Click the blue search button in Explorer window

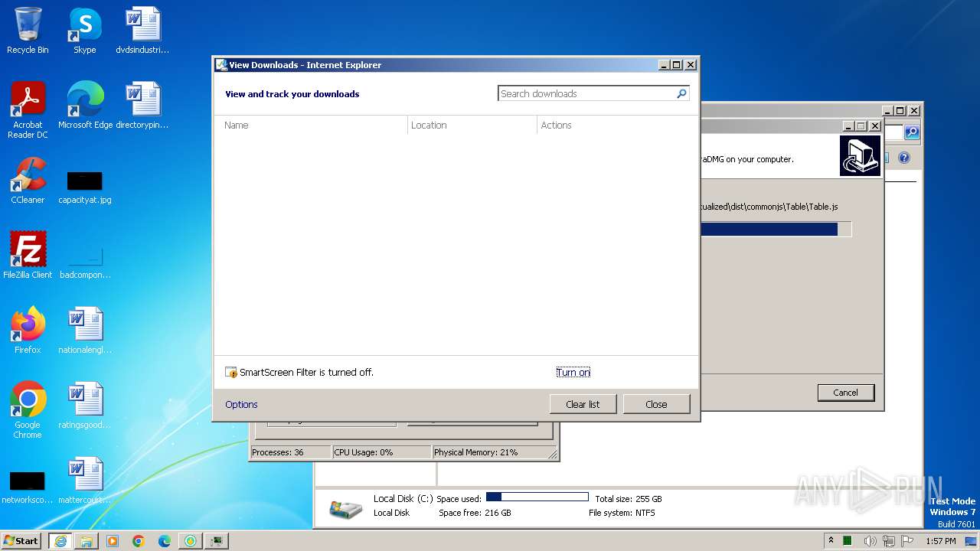coord(912,132)
